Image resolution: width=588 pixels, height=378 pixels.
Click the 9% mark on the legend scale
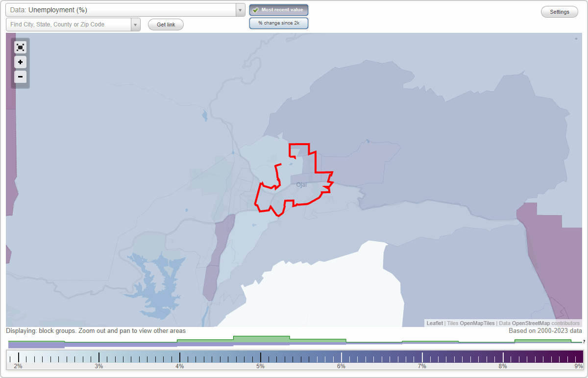tap(579, 366)
